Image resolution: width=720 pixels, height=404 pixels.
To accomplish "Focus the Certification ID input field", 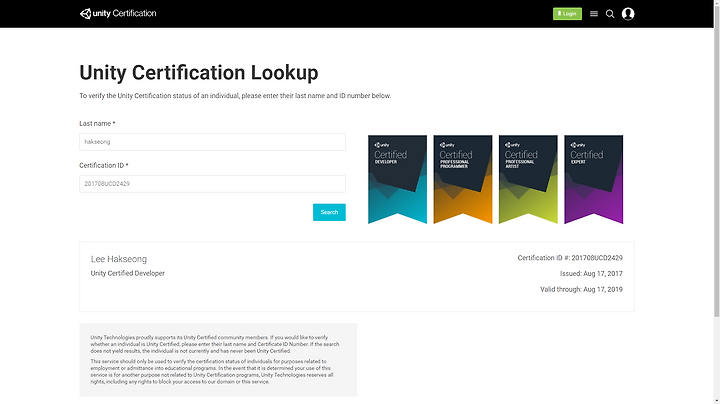I will [212, 184].
